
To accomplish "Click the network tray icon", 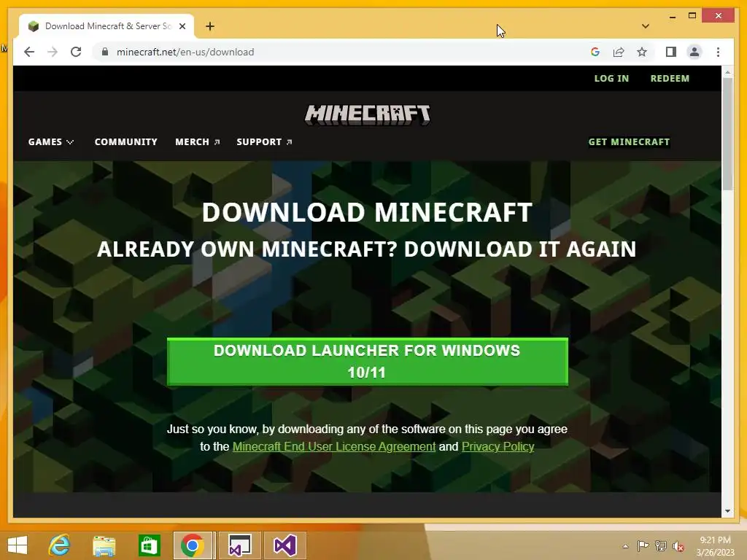I will pos(660,546).
